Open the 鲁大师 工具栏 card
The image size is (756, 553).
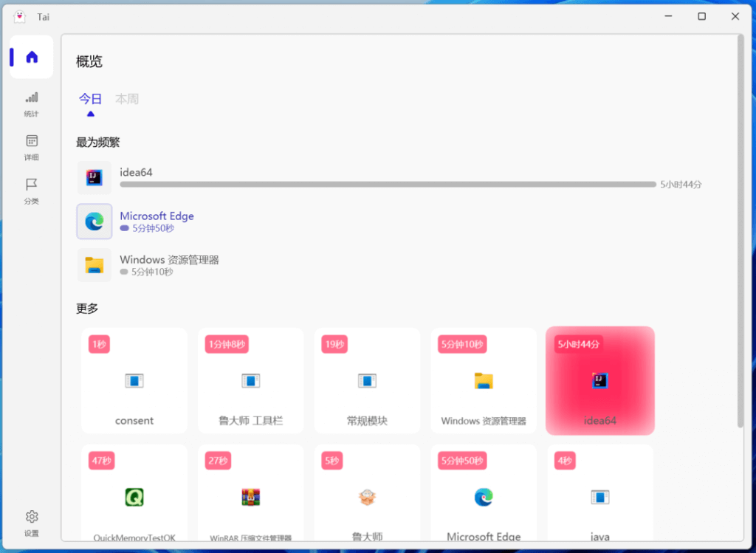click(251, 381)
